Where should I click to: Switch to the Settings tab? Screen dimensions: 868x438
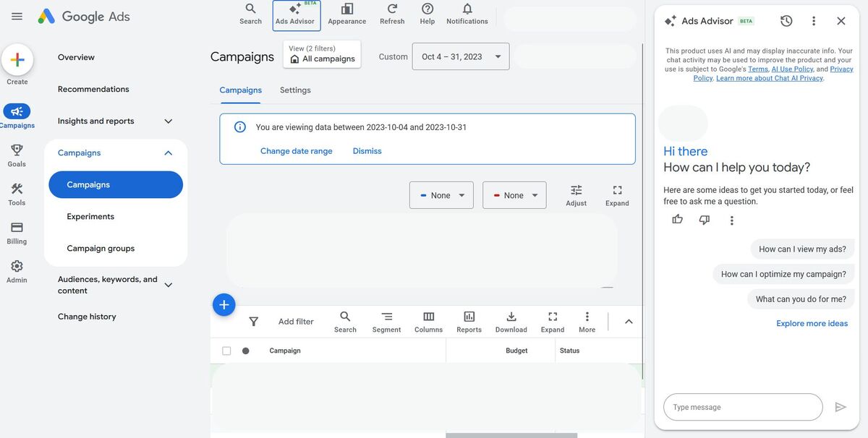point(295,90)
